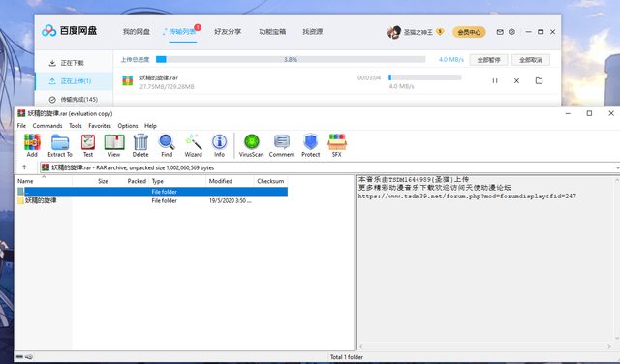
Task: Click the 4.0 MB/s total speed text
Action: click(451, 60)
